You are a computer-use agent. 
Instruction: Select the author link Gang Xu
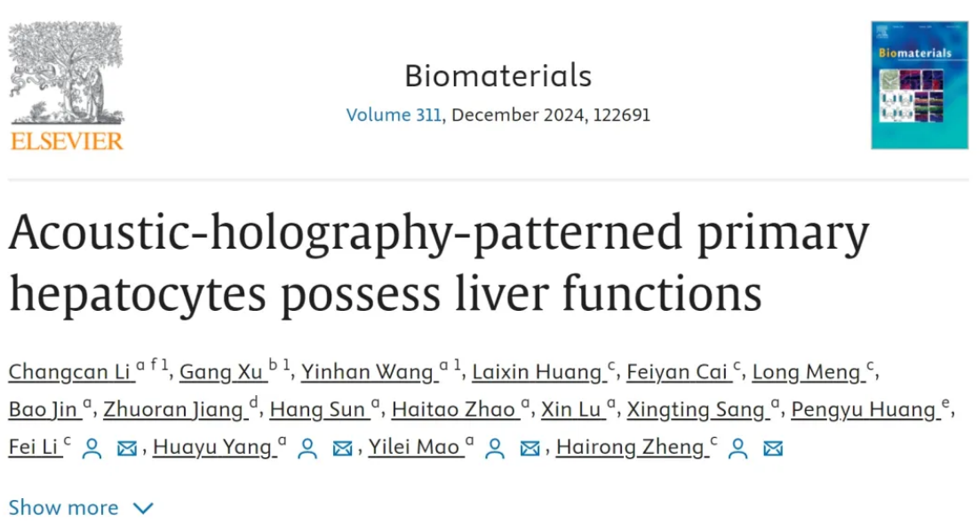[221, 372]
